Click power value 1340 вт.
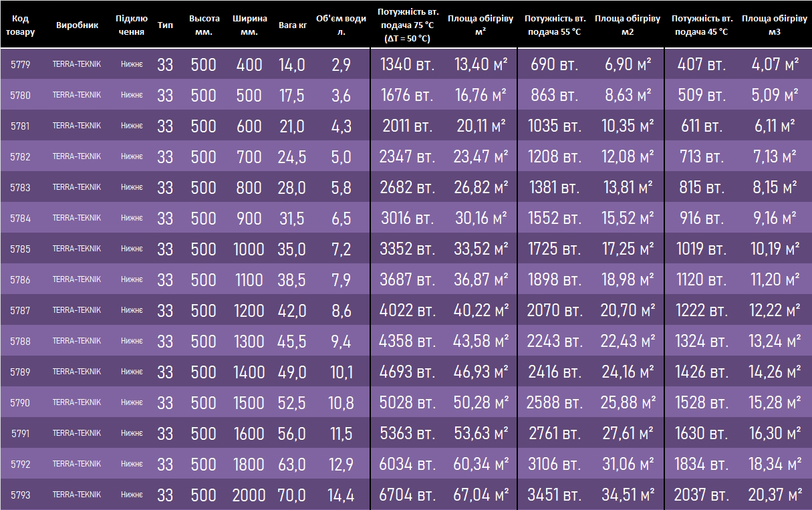Screen dimensions: 812x510 [x=408, y=65]
